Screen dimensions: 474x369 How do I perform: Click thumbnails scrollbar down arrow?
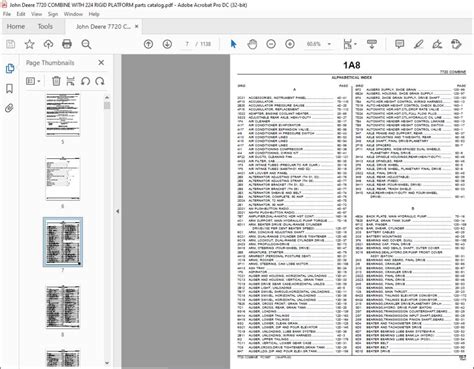[x=107, y=363]
